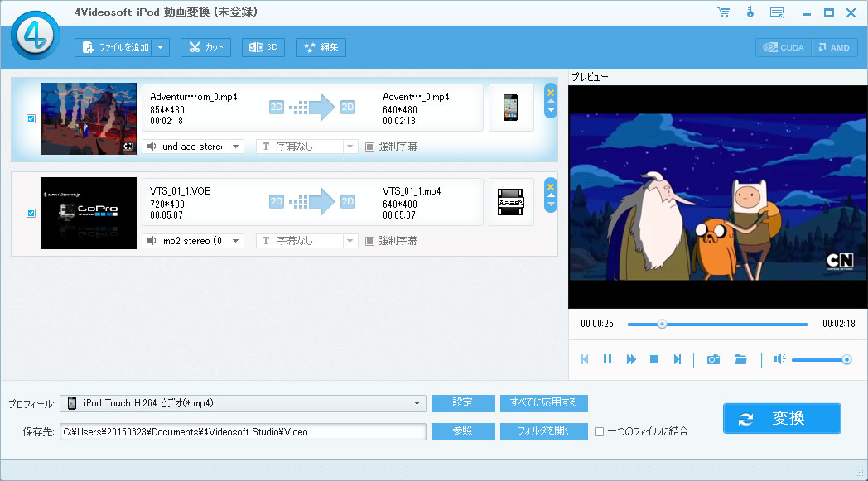Jump to previous file in preview
The width and height of the screenshot is (868, 481).
pyautogui.click(x=585, y=359)
